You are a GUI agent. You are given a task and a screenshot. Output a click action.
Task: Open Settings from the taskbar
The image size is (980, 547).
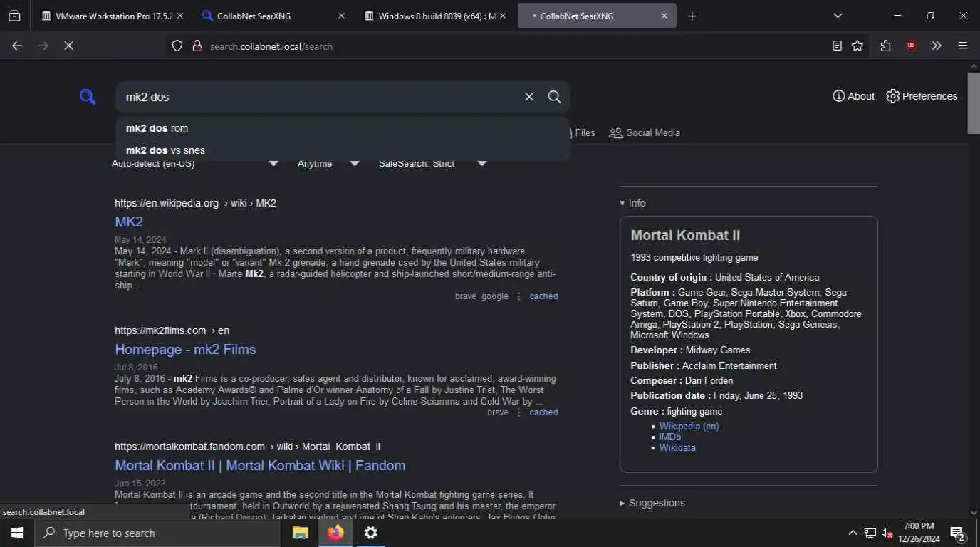[x=370, y=533]
